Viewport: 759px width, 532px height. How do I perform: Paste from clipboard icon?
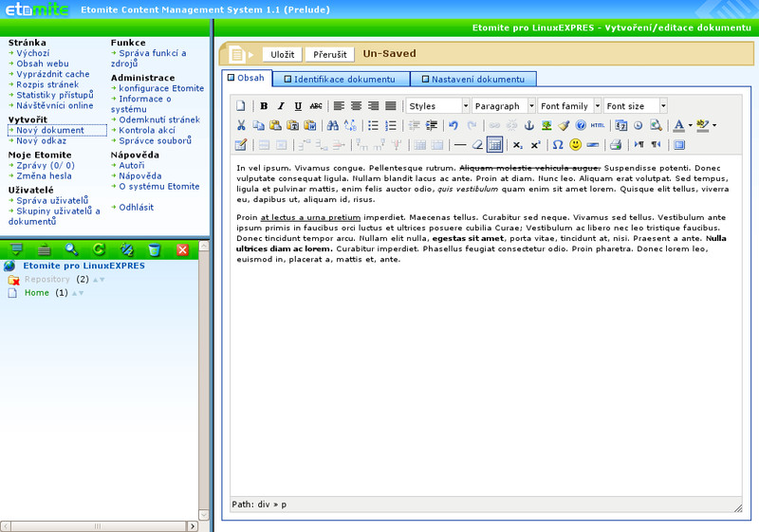pos(275,125)
